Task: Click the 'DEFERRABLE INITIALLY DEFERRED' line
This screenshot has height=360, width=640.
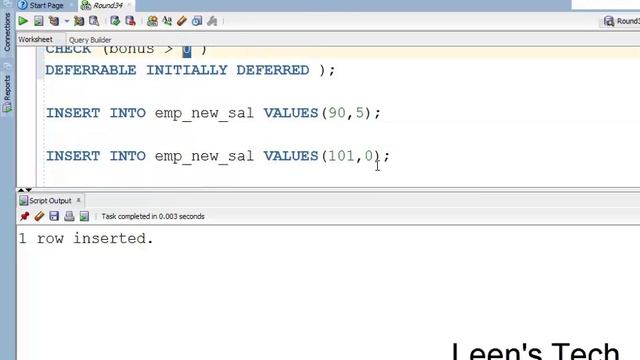Action: (190, 70)
